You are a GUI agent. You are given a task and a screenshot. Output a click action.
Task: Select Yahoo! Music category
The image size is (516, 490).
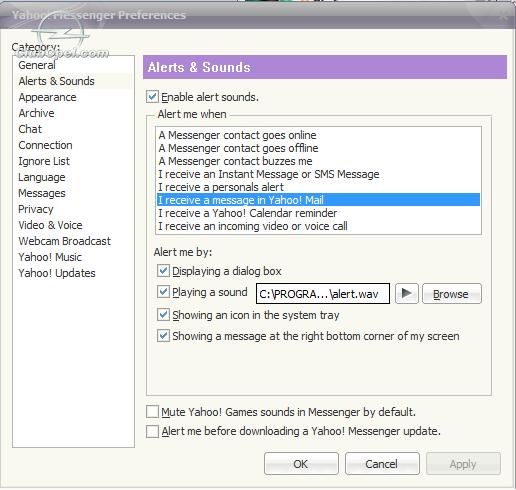pos(50,257)
